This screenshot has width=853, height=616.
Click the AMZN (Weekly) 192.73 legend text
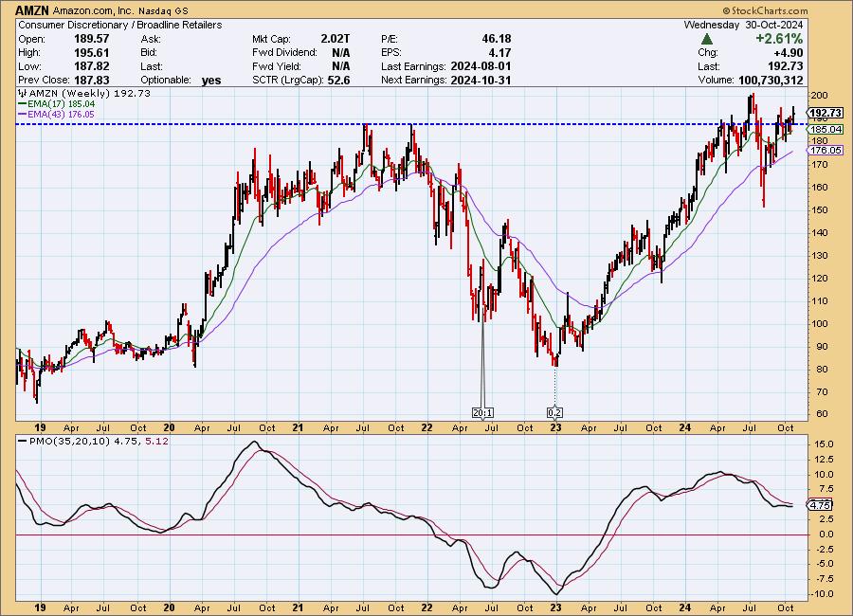89,94
